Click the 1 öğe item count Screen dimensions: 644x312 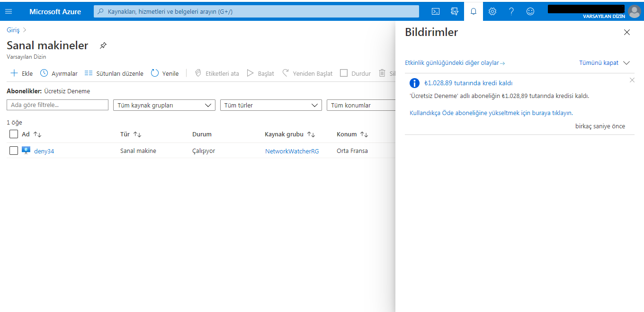point(14,123)
